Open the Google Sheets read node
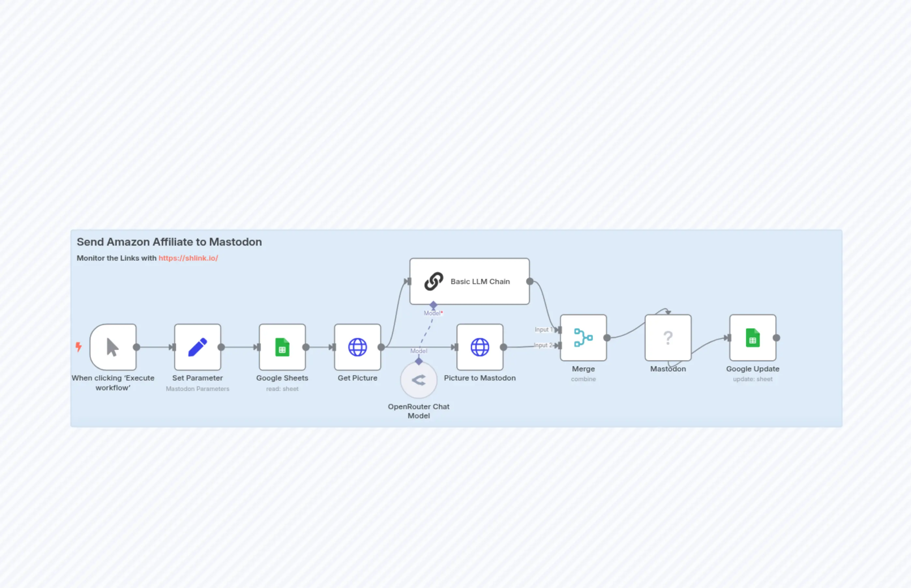 (282, 347)
